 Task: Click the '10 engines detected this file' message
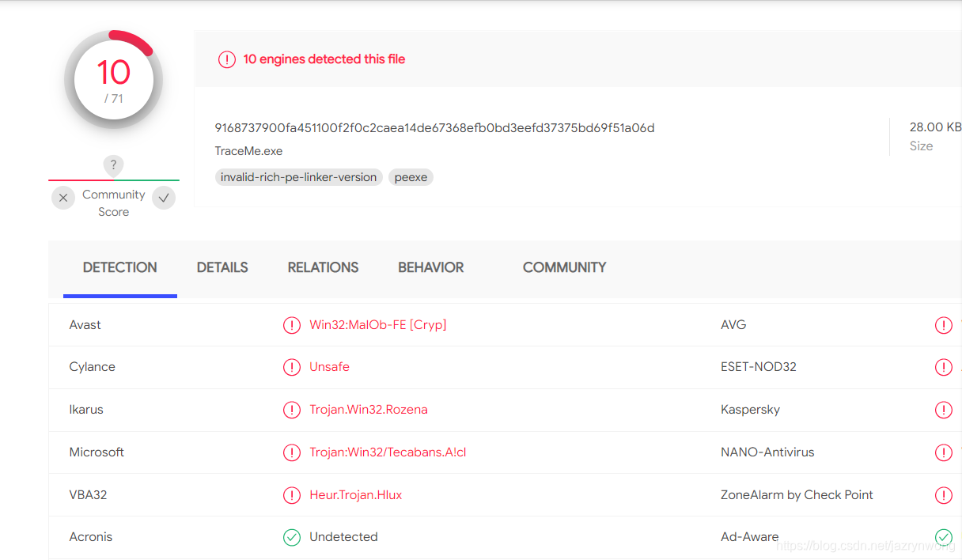324,59
